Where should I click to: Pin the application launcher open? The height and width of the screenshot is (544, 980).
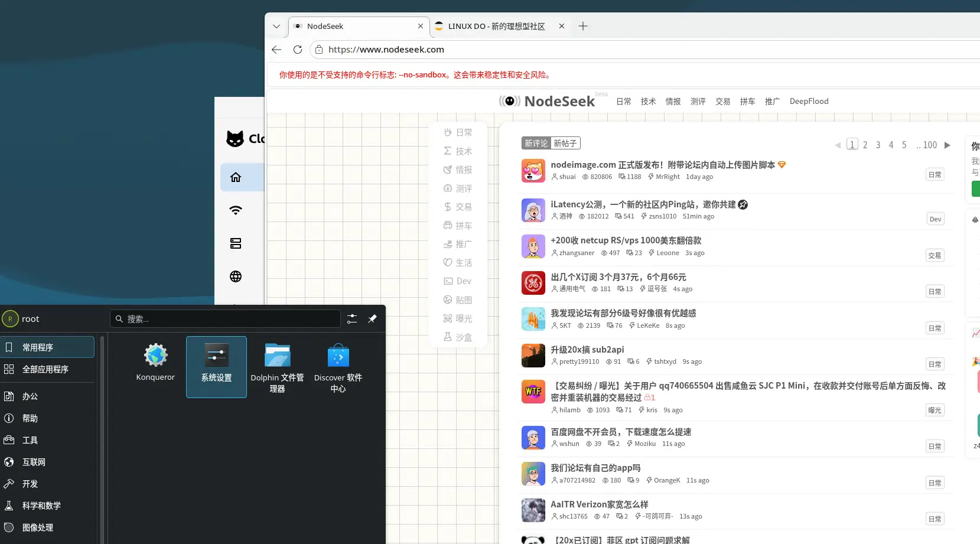point(372,319)
